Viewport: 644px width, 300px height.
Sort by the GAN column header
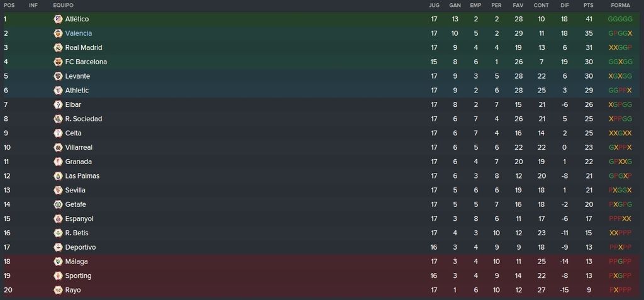[455, 5]
